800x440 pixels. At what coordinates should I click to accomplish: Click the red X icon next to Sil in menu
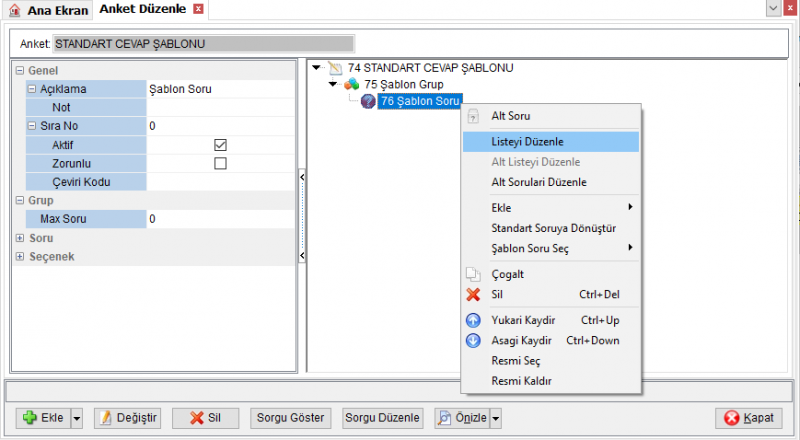(x=473, y=295)
